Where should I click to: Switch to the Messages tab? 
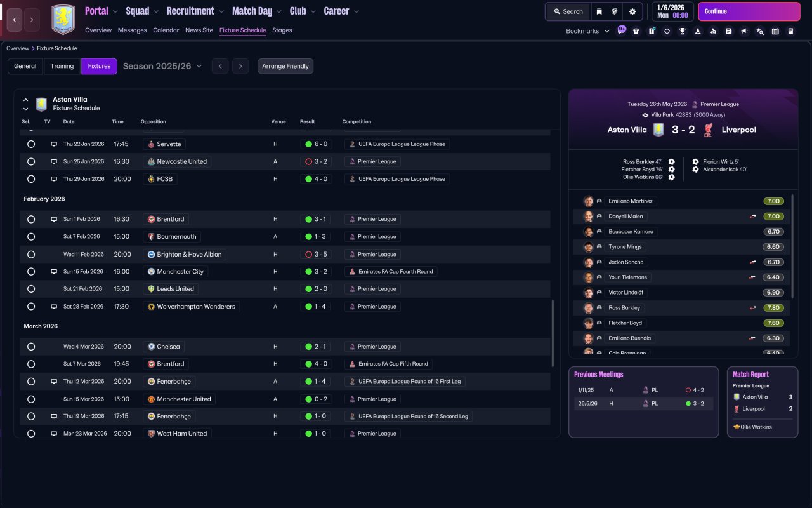132,30
